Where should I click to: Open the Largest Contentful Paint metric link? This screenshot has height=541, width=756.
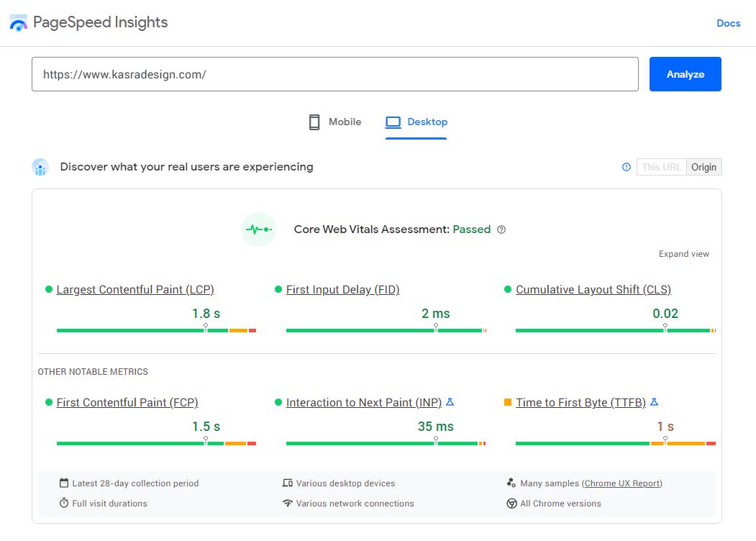[x=135, y=289]
